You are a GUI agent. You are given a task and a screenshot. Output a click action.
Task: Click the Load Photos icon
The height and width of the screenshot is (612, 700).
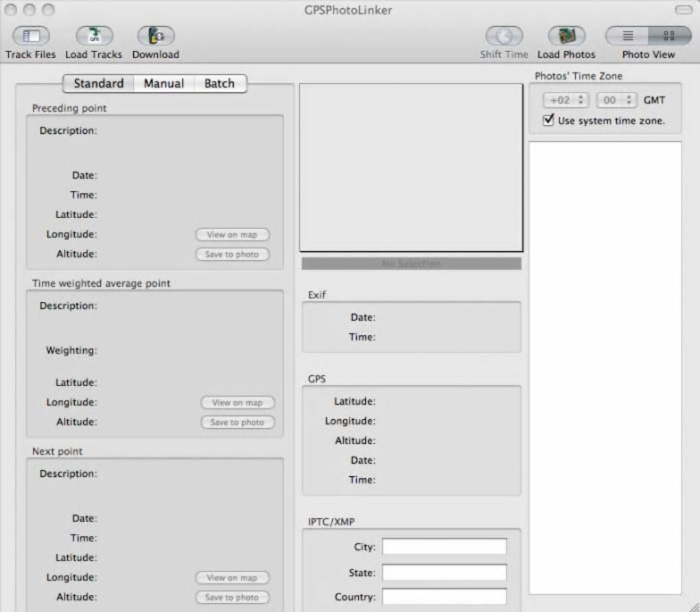(x=566, y=36)
